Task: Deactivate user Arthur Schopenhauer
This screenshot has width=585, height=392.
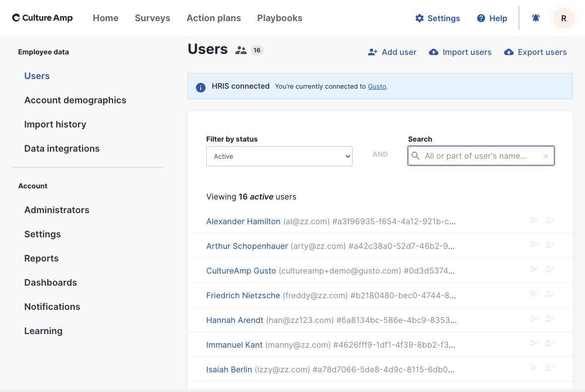Action: pyautogui.click(x=549, y=244)
